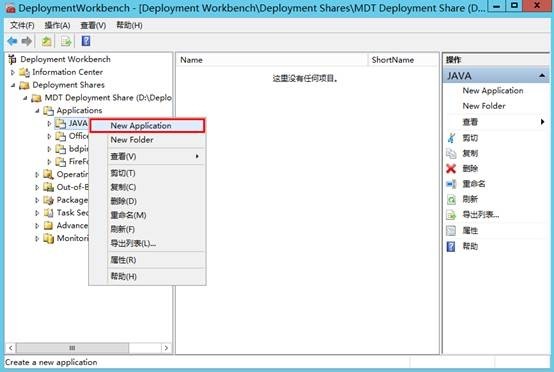This screenshot has height=372, width=554.
Task: Click the Up one level toolbar icon
Action: [46, 41]
